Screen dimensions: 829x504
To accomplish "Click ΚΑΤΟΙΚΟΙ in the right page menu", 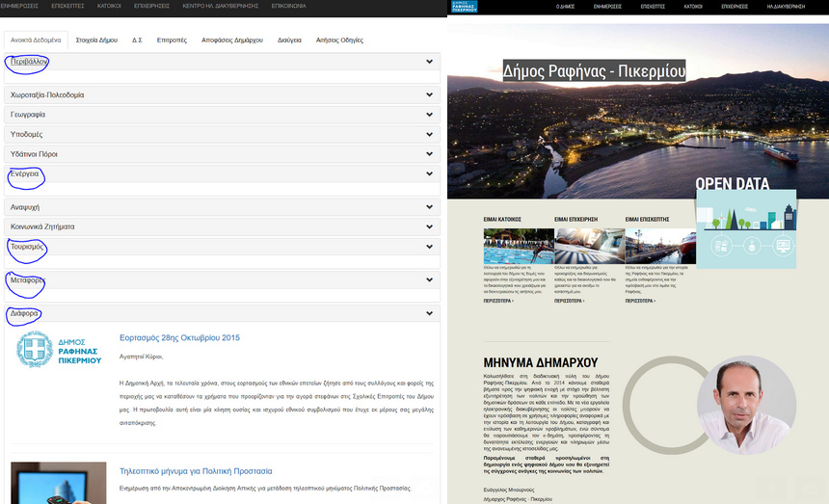I will (x=693, y=7).
